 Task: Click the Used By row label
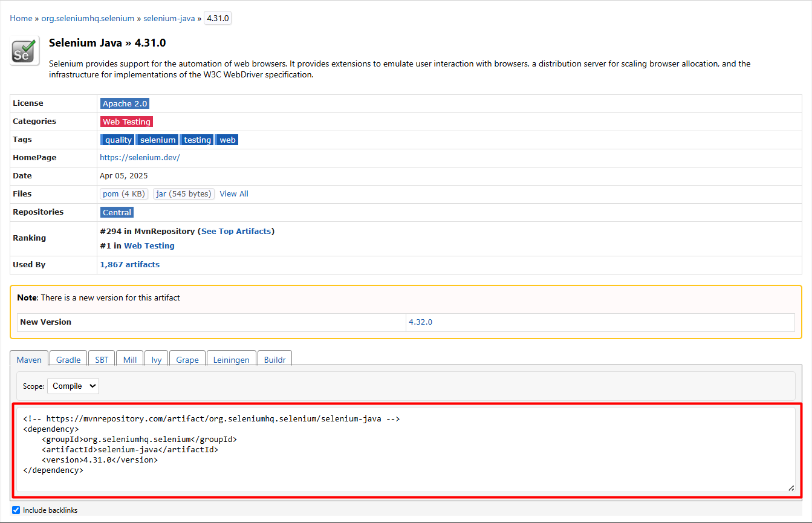(29, 264)
